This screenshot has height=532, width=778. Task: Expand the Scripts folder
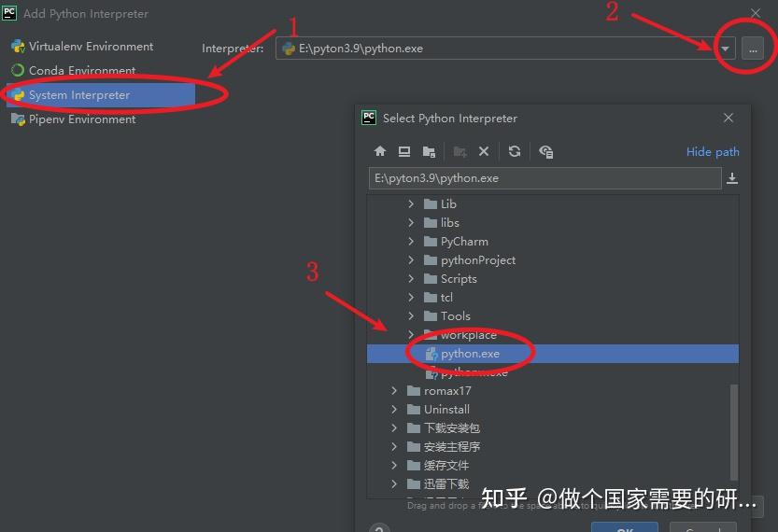click(410, 279)
